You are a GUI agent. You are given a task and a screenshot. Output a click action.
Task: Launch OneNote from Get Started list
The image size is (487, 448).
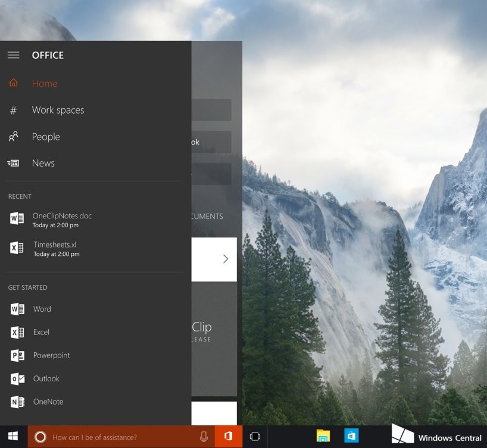[48, 402]
